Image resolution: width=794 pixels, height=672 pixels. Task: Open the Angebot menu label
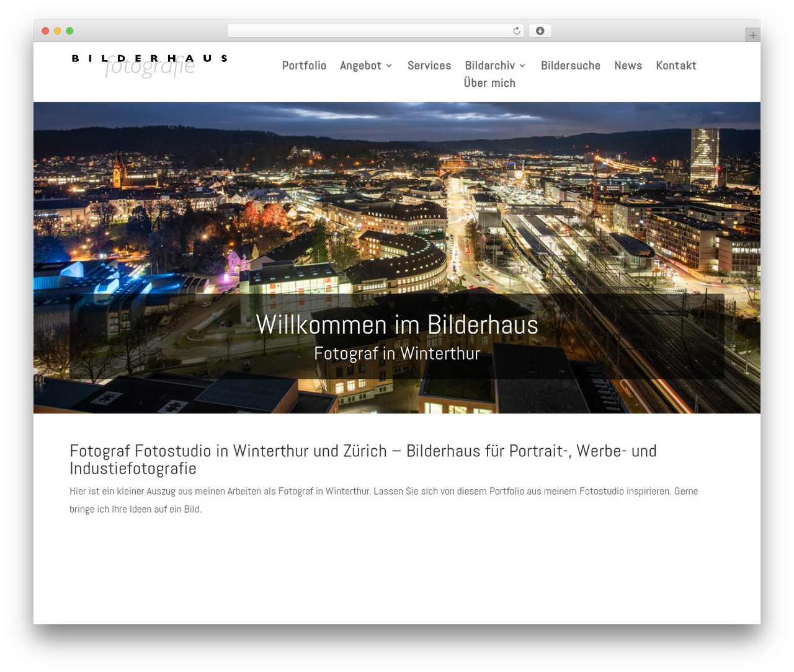[x=360, y=66]
